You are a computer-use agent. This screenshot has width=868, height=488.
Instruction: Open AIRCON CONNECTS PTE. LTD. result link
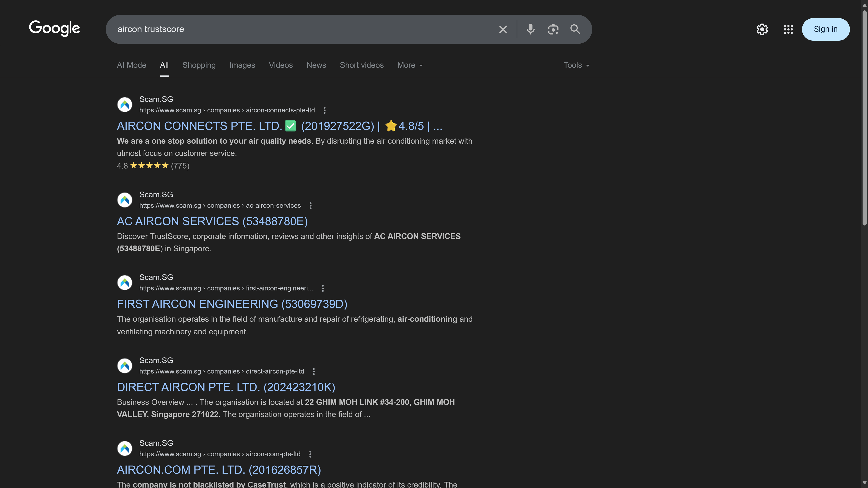[x=279, y=126]
